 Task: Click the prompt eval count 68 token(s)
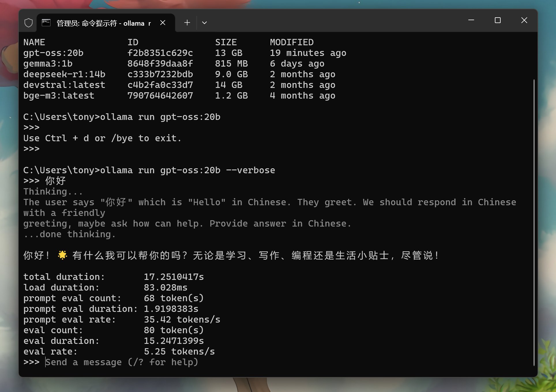pos(174,298)
